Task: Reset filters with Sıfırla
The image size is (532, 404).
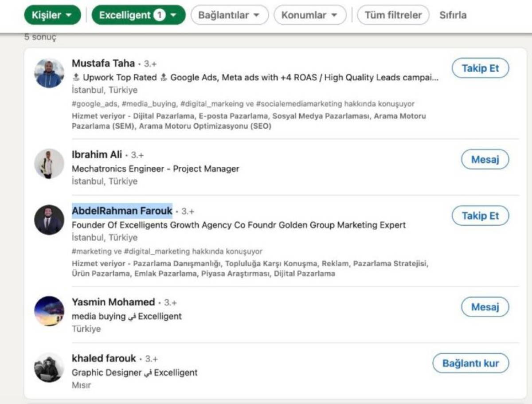Action: click(x=453, y=15)
